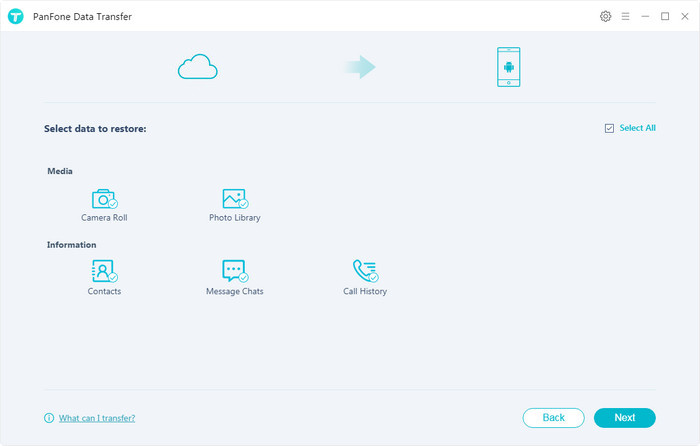Click the Android phone target device icon
Image resolution: width=700 pixels, height=446 pixels.
[x=508, y=67]
